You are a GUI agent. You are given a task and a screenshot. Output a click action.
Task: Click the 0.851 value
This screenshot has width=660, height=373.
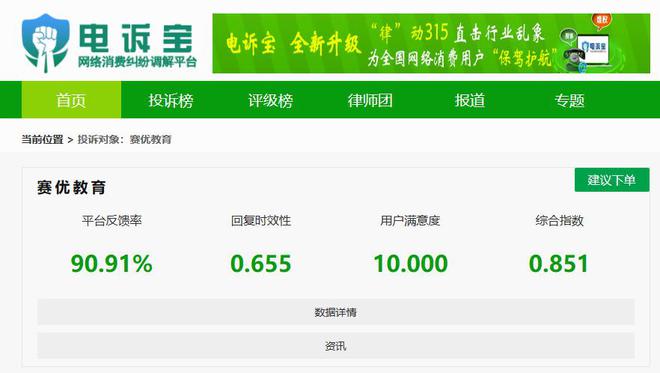pyautogui.click(x=558, y=264)
